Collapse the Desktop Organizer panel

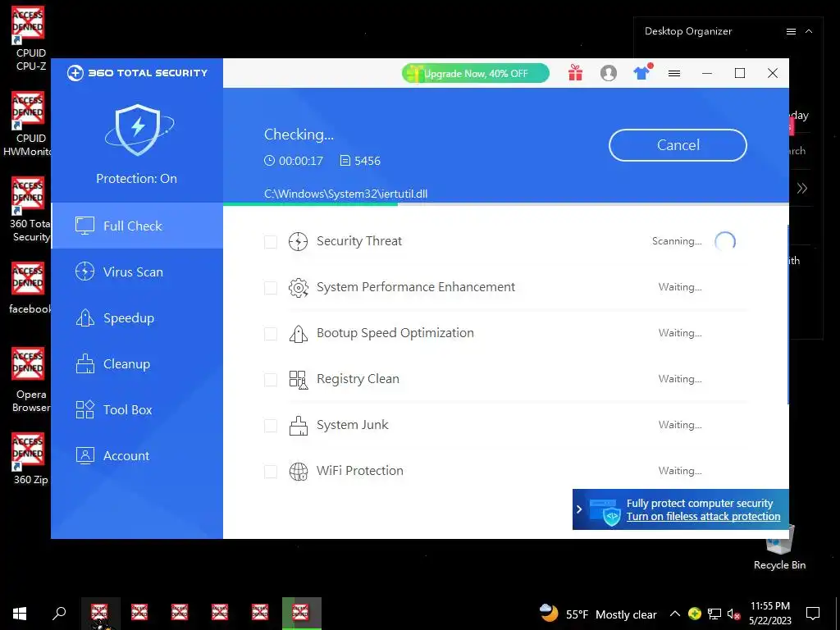coord(809,32)
